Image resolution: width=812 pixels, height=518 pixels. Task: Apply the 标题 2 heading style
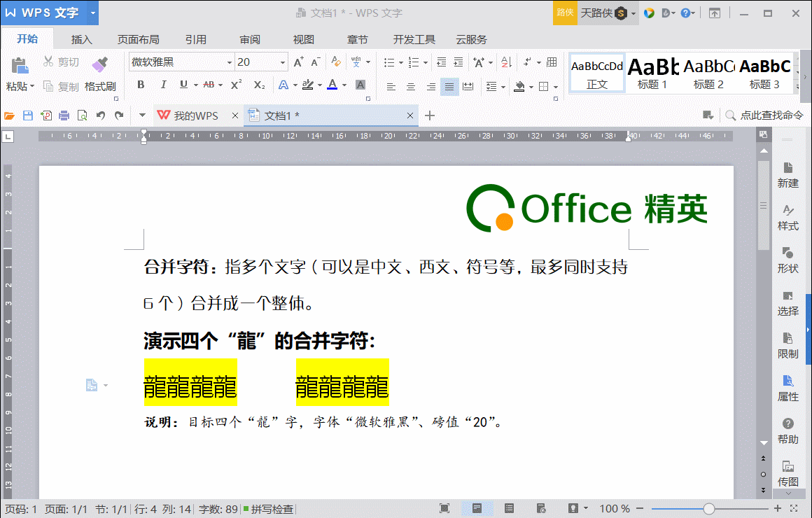coord(708,73)
